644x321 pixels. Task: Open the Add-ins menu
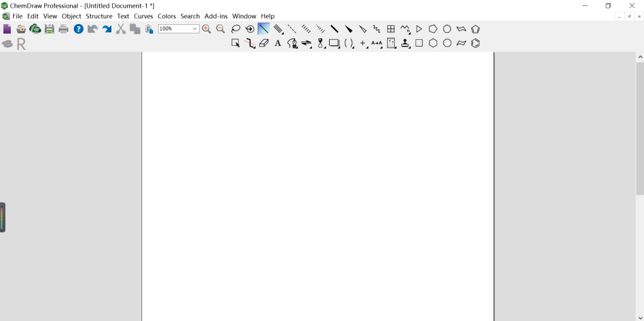(216, 16)
